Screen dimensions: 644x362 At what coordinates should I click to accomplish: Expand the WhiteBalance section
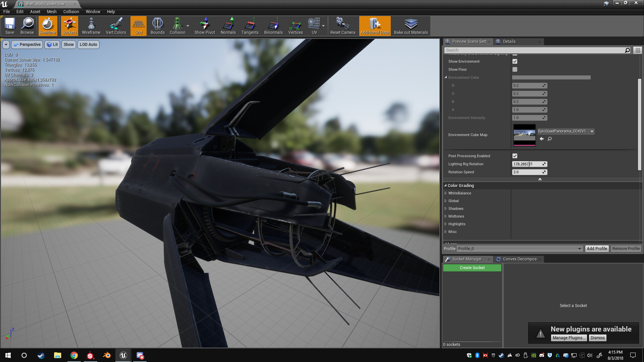[x=446, y=193]
